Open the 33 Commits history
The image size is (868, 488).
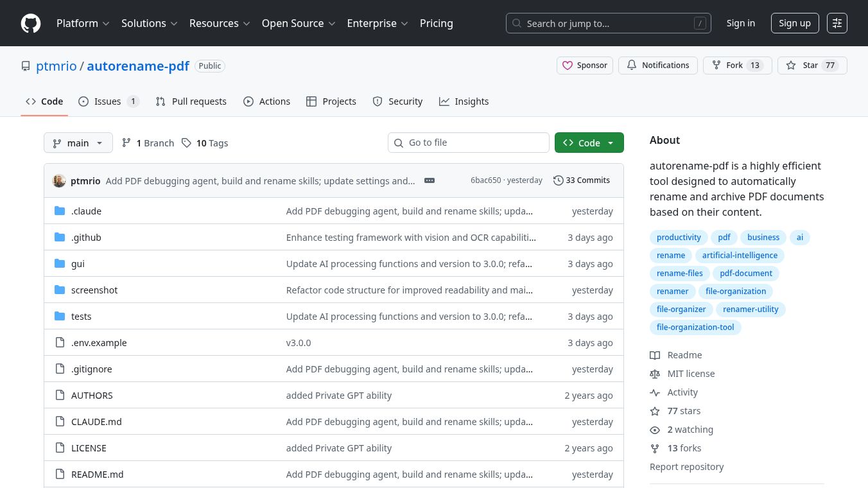(582, 180)
